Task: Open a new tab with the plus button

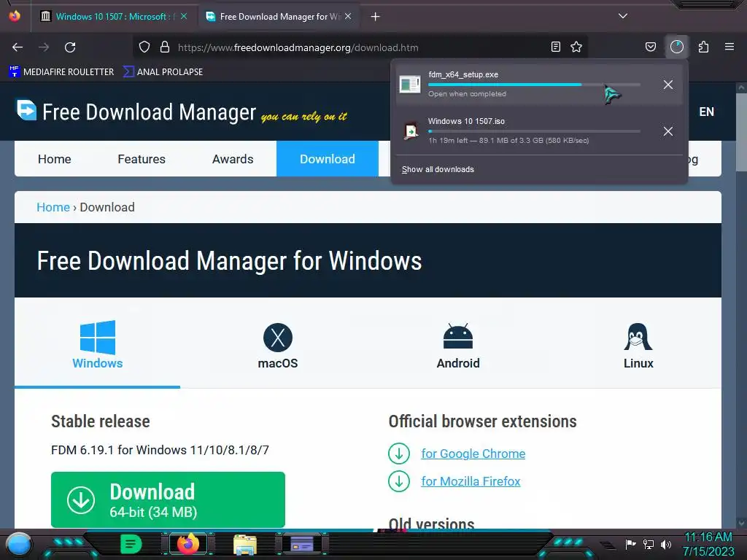Action: pos(376,17)
